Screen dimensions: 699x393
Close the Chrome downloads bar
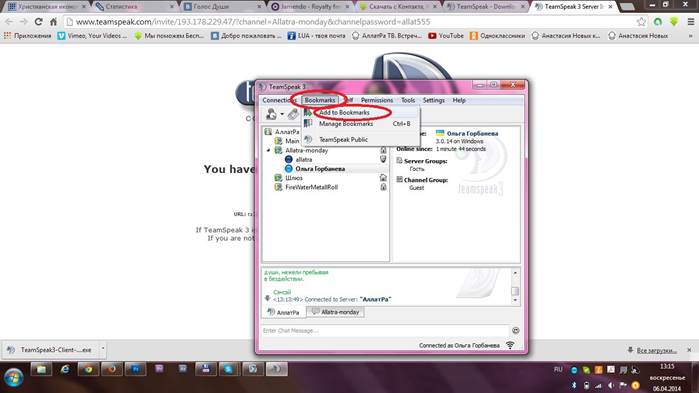tap(689, 350)
